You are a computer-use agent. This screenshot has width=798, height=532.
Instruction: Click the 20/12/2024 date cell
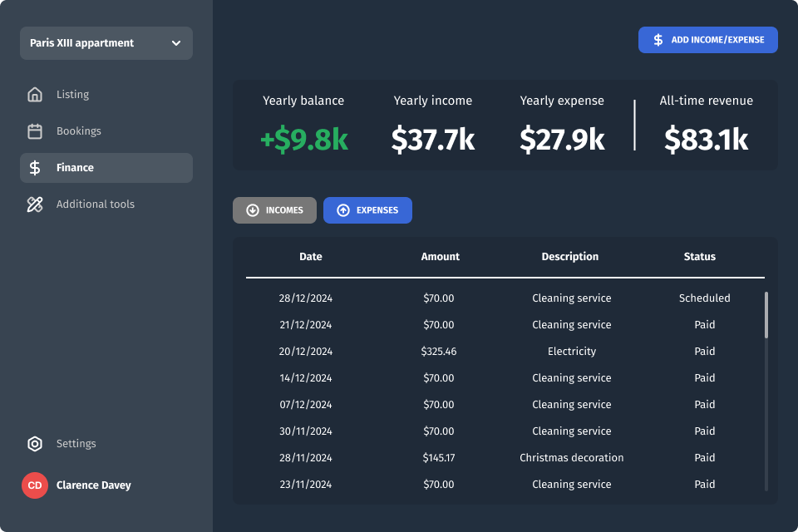(x=305, y=352)
